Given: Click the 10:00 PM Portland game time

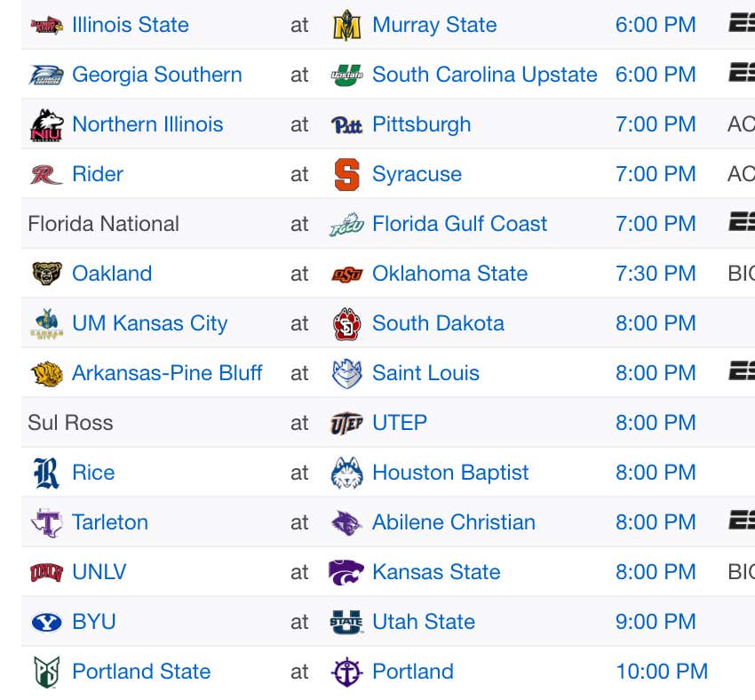Looking at the screenshot, I should (x=662, y=672).
